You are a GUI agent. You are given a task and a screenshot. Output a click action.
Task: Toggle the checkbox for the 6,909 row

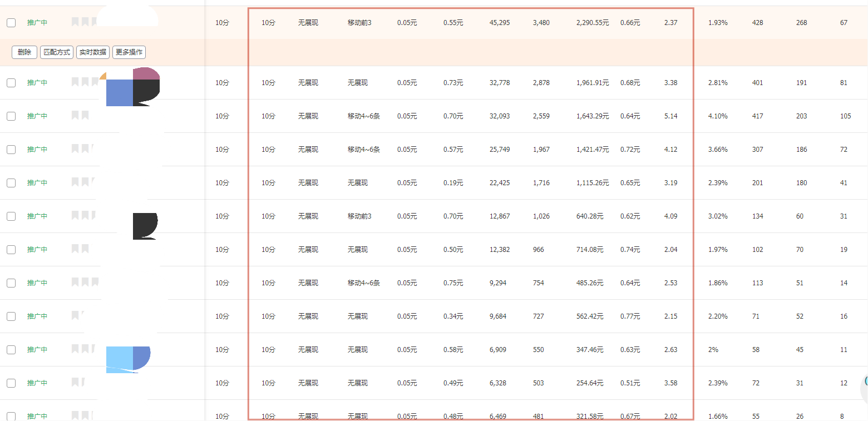[x=11, y=350]
